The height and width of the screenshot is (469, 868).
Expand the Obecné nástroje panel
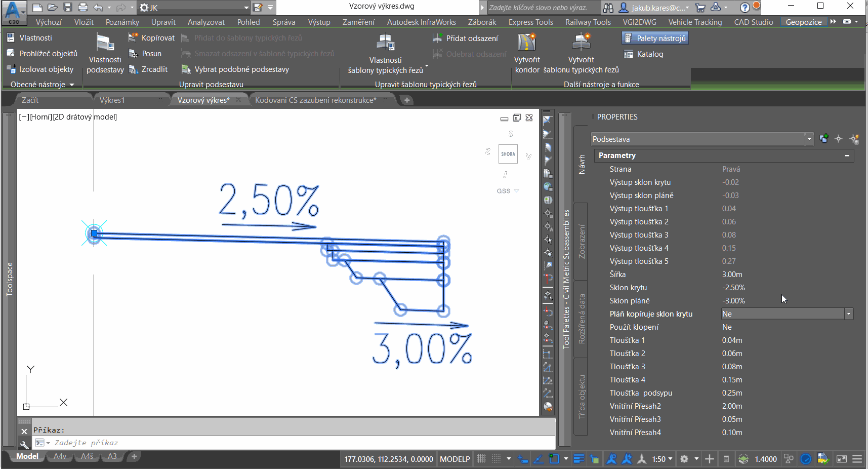pyautogui.click(x=43, y=85)
